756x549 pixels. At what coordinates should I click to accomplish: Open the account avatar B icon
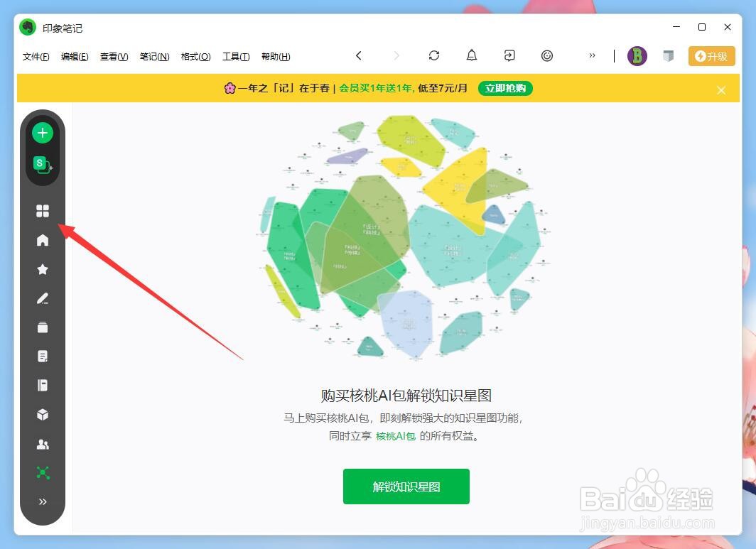[x=637, y=56]
